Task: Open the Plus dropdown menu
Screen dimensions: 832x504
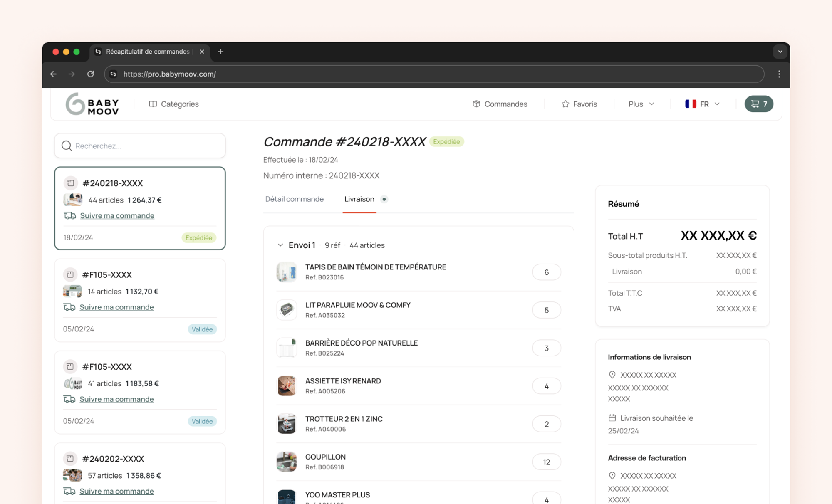Action: point(641,104)
